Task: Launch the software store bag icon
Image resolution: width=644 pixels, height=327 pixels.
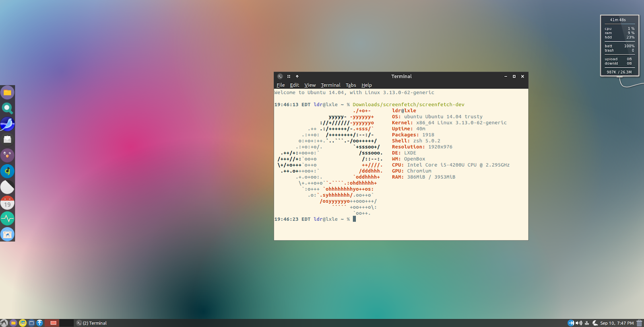Action: 7,234
